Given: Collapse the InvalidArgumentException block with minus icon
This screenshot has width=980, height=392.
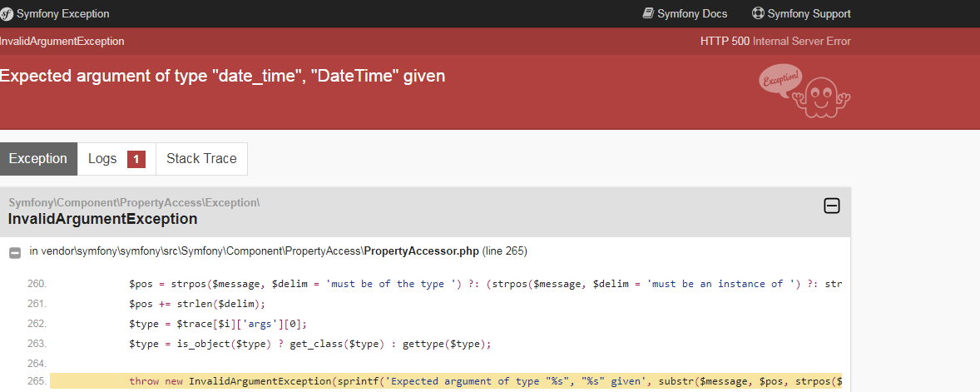Looking at the screenshot, I should [x=832, y=206].
